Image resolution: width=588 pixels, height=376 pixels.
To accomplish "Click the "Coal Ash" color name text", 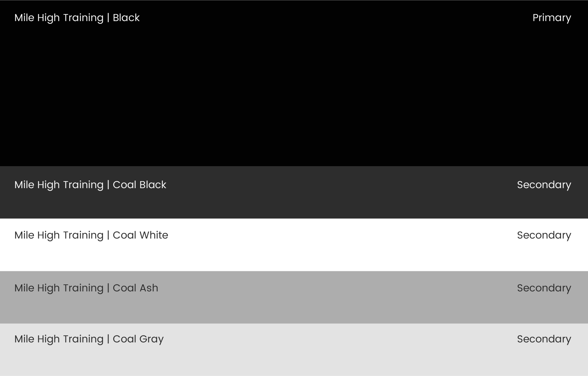I will (135, 288).
